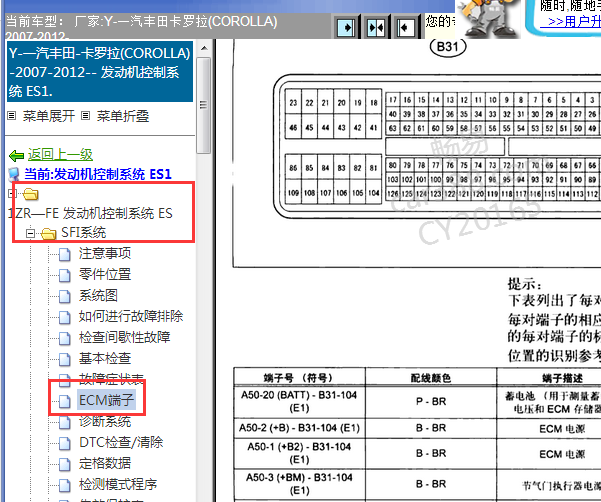
Task: Click the 菜单展开 expand-all icon
Action: tap(12, 115)
